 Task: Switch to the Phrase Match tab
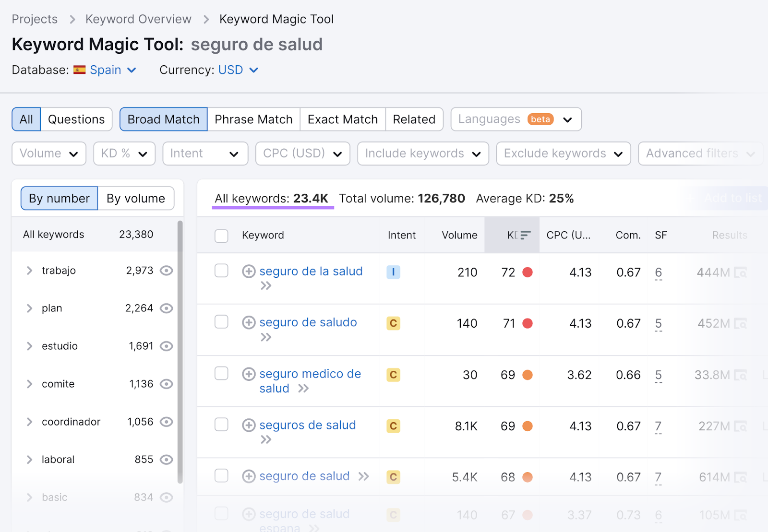[x=253, y=119]
